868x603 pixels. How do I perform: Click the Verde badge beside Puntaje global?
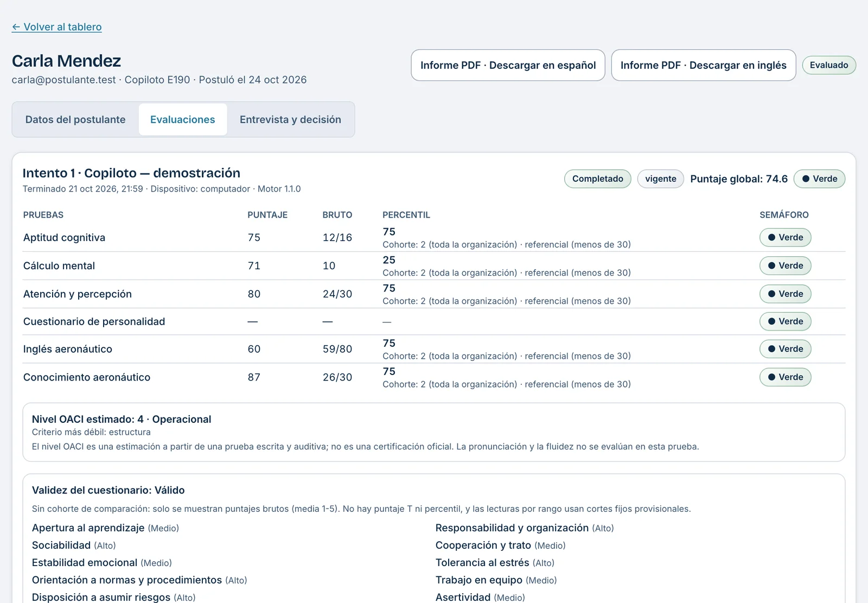coord(819,179)
